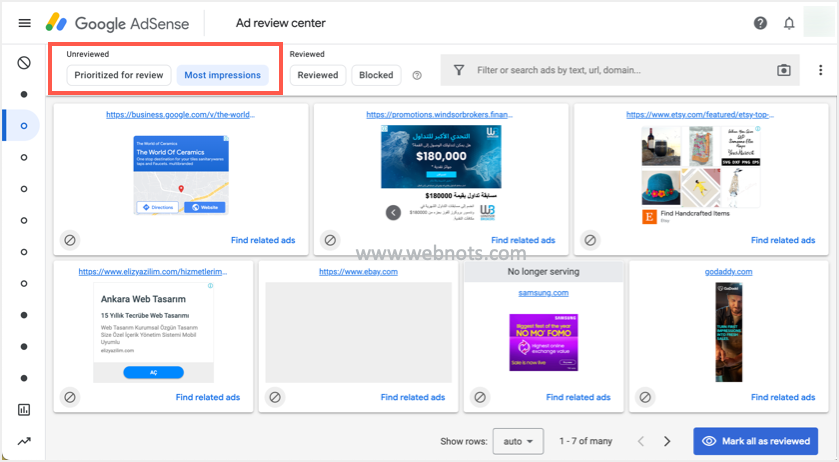Open the three-dot more options menu
This screenshot has height=462, width=839.
820,70
